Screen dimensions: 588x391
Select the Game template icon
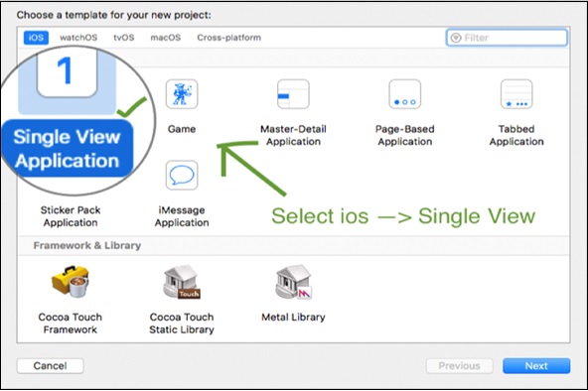coord(182,94)
